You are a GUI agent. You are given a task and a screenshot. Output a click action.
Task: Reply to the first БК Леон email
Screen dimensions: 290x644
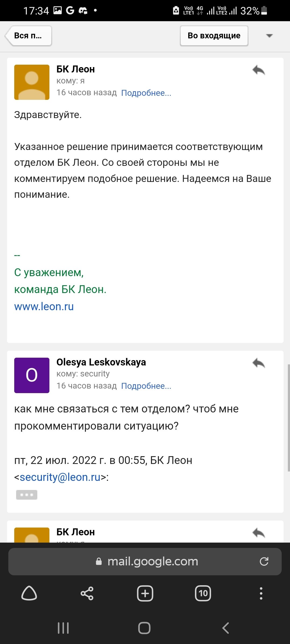pos(259,70)
